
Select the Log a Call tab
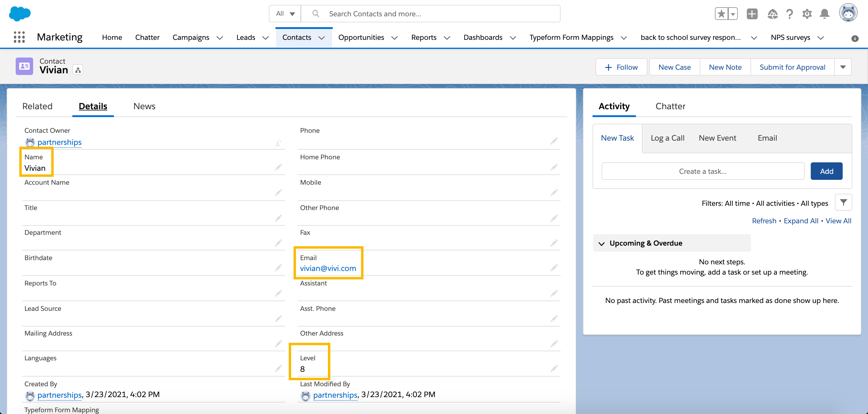coord(667,138)
